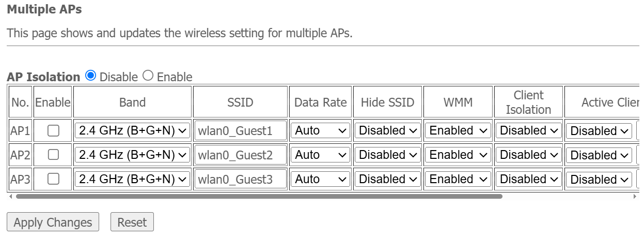
Task: Click the wlan0_Guest2 SSID field
Action: tap(240, 155)
